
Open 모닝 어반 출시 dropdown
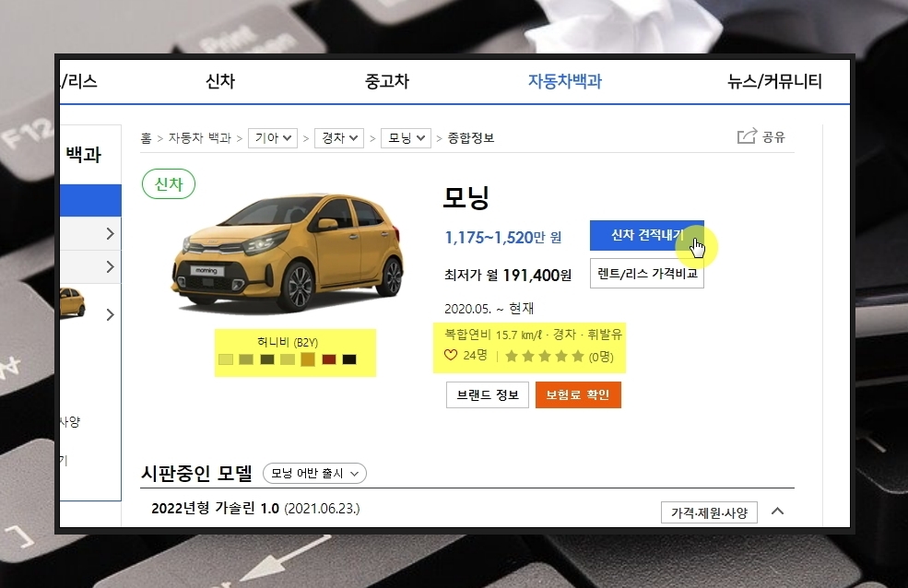click(314, 474)
